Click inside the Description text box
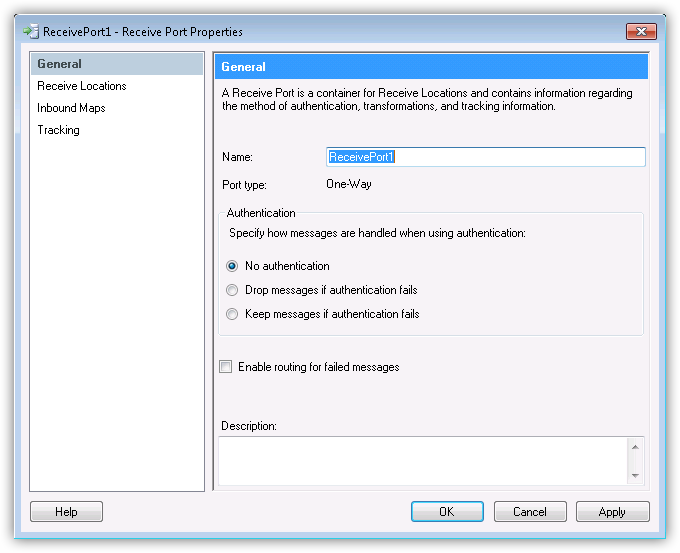The height and width of the screenshot is (553, 680). [423, 461]
